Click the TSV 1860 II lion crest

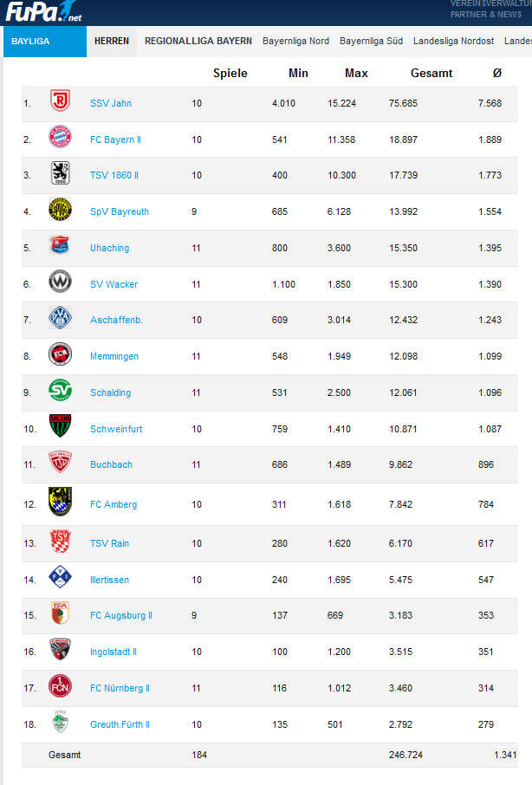[x=61, y=173]
